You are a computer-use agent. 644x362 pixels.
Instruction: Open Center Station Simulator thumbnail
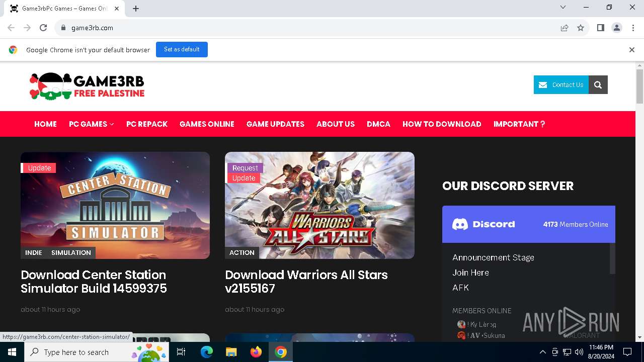[x=115, y=205]
